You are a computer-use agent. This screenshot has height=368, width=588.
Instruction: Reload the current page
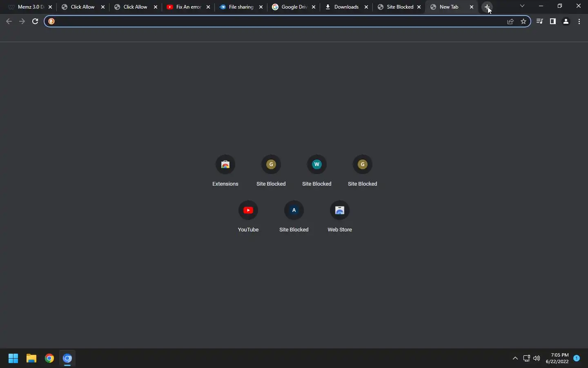35,21
